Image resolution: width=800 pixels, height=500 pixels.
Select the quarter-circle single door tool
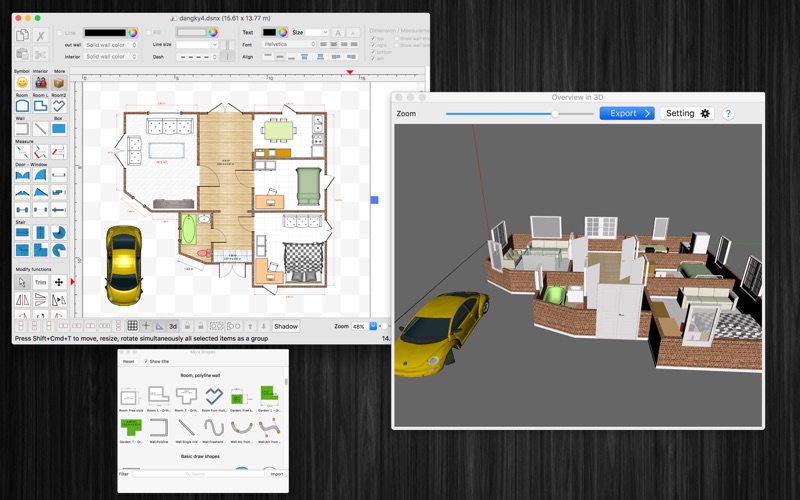40,175
